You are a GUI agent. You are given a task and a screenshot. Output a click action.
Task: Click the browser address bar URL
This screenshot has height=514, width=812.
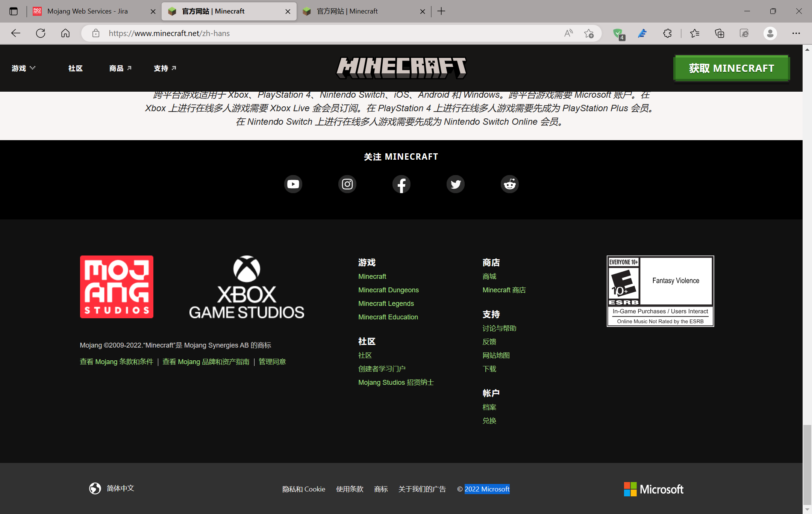point(169,33)
